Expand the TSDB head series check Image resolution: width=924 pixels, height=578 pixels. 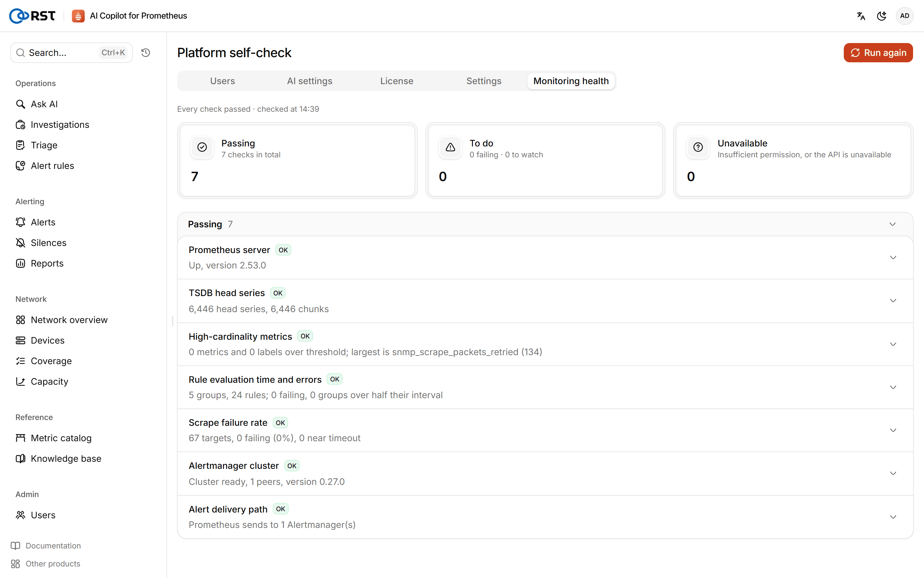[x=545, y=301]
